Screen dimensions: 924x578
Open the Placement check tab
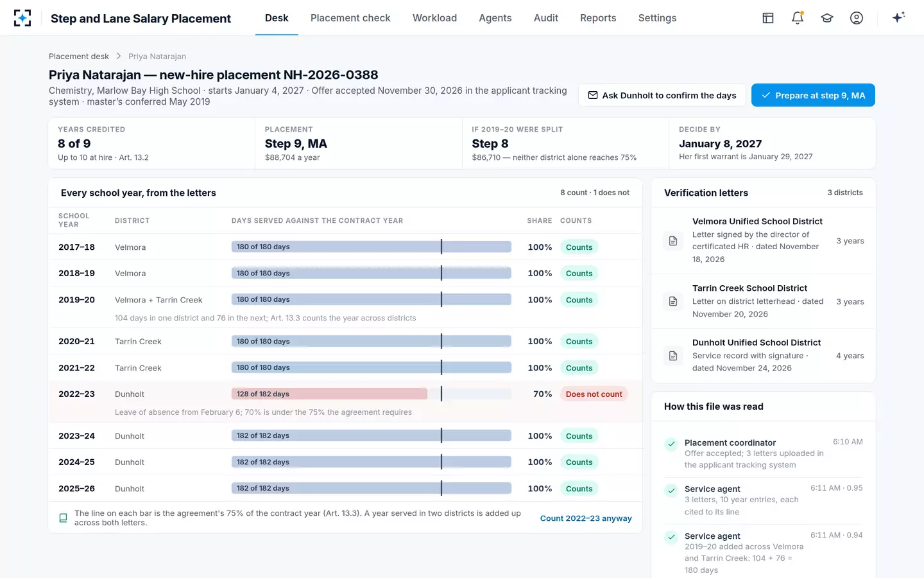pos(350,18)
